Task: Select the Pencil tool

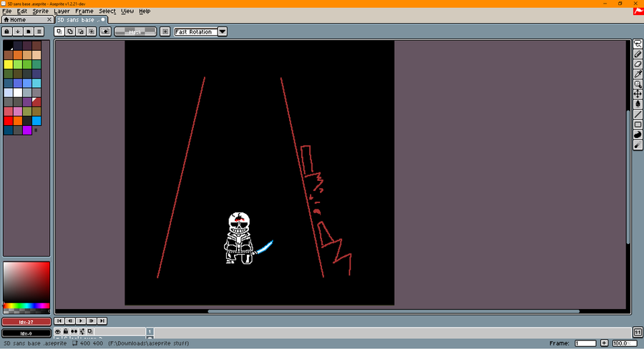Action: point(638,54)
